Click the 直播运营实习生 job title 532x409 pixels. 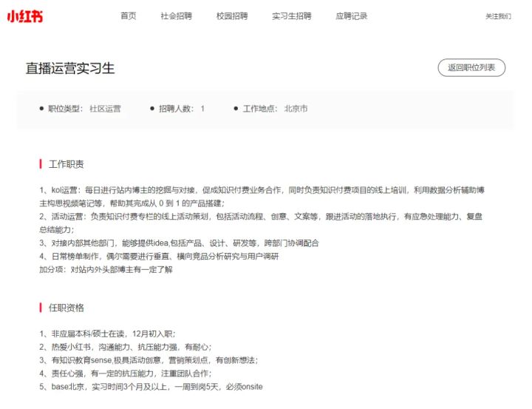(x=70, y=69)
